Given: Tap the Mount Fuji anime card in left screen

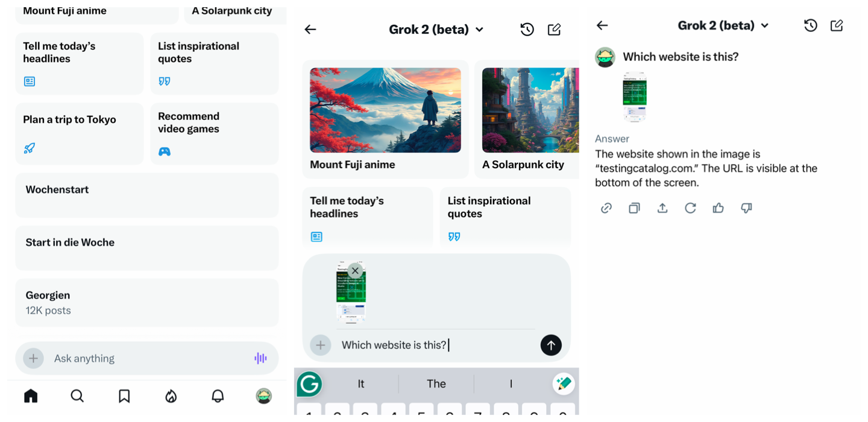Looking at the screenshot, I should [x=97, y=15].
